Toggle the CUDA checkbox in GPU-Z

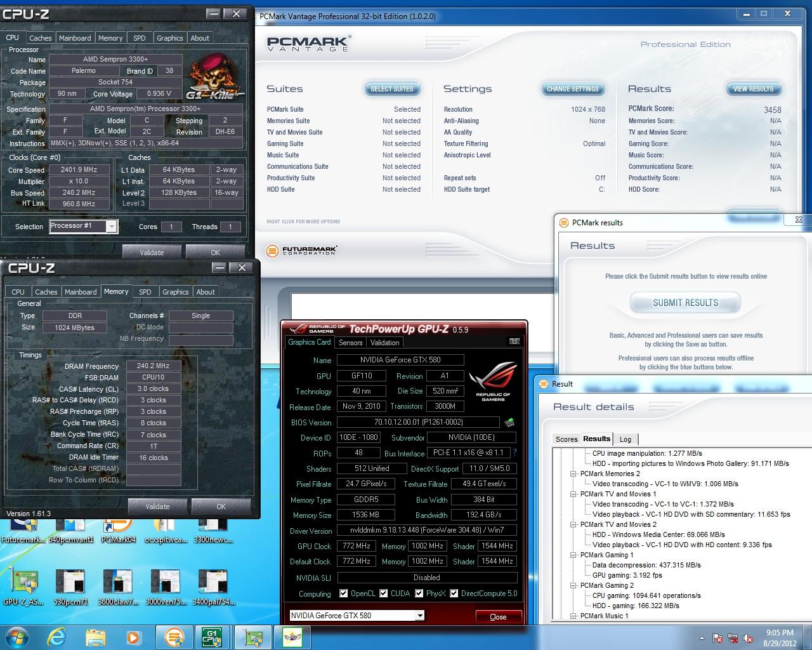(x=384, y=594)
